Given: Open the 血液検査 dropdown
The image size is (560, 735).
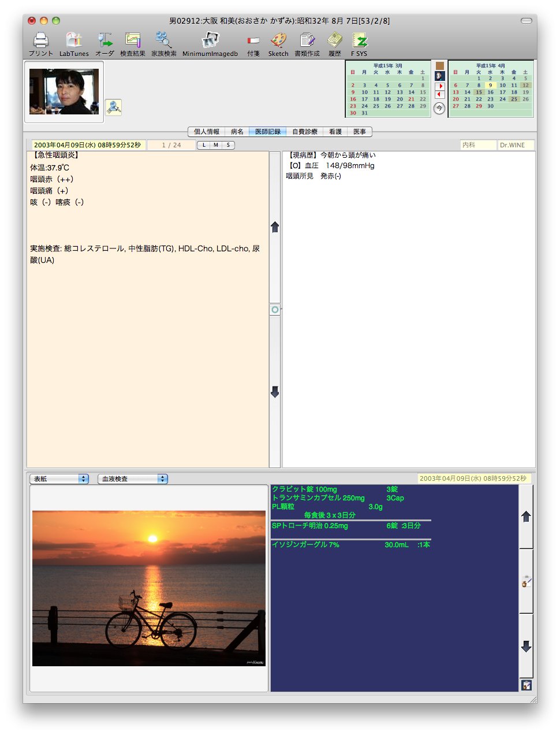Looking at the screenshot, I should (x=133, y=479).
